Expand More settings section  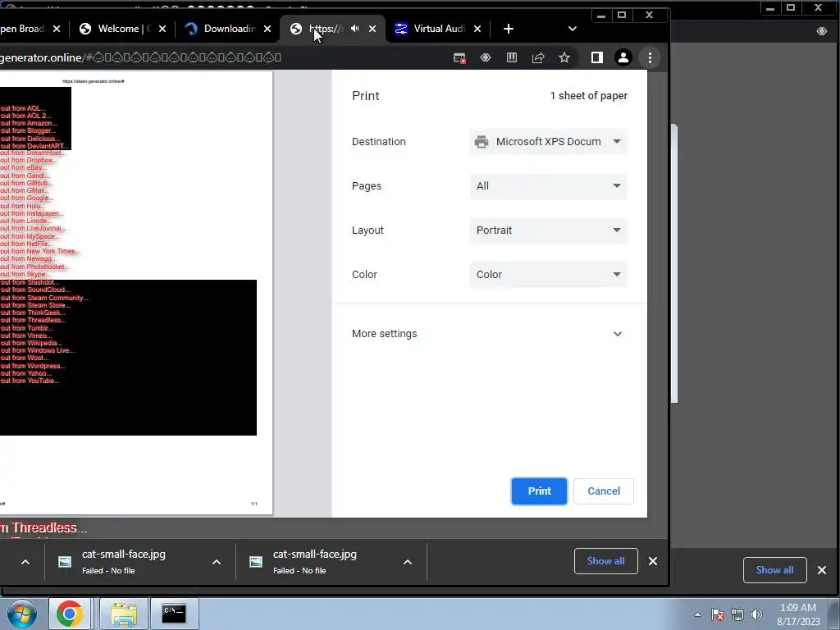pos(489,334)
